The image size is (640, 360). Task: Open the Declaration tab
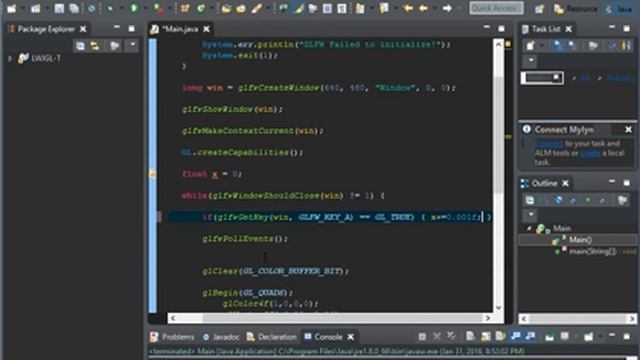click(x=271, y=337)
